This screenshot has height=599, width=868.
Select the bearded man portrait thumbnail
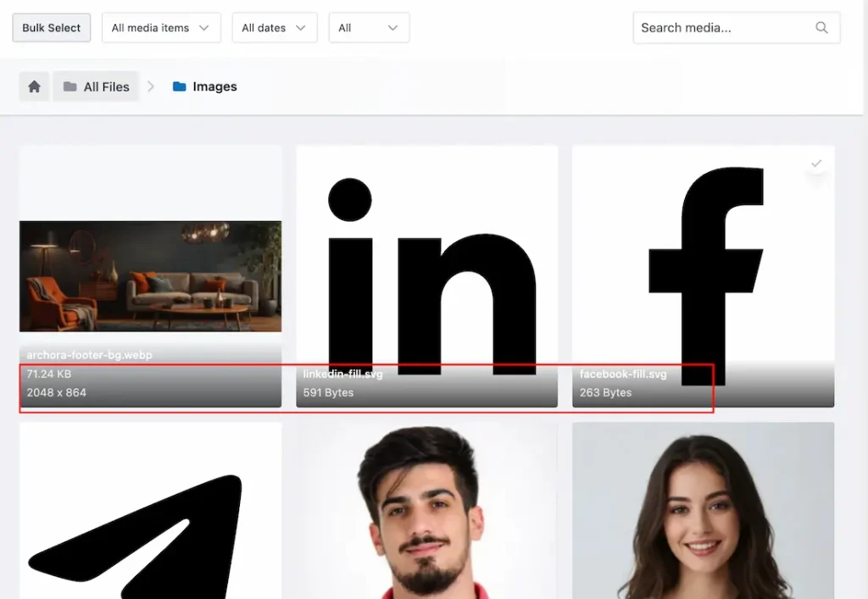click(427, 511)
